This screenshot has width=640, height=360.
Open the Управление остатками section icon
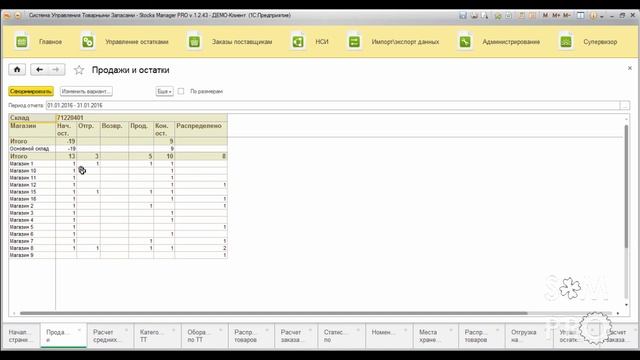pos(88,42)
